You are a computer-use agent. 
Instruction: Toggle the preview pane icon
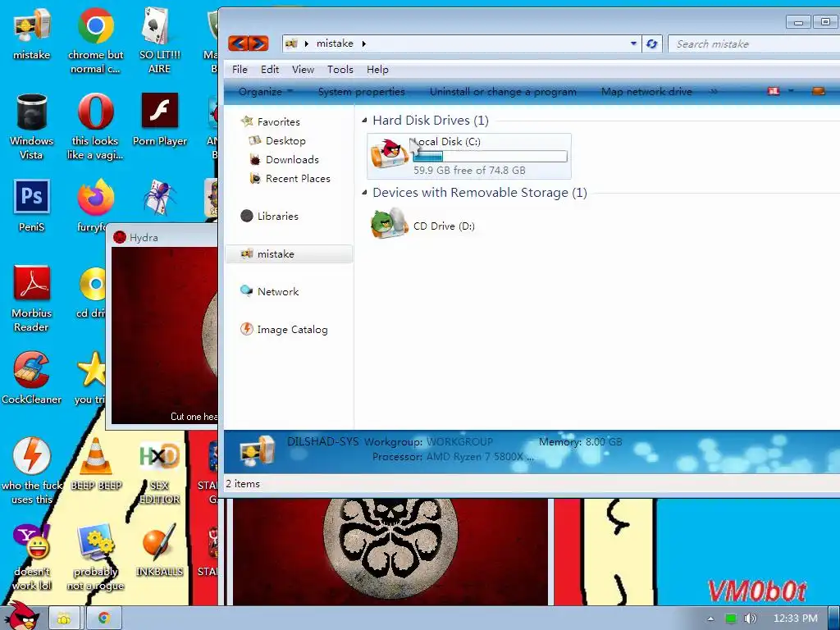tap(818, 91)
